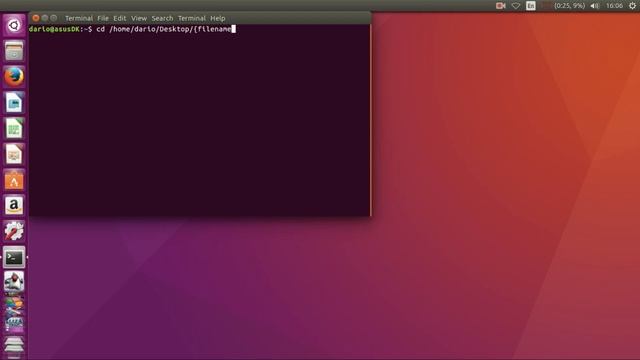Viewport: 640px width, 360px height.
Task: Open the Files manager from launcher
Action: coord(14,51)
